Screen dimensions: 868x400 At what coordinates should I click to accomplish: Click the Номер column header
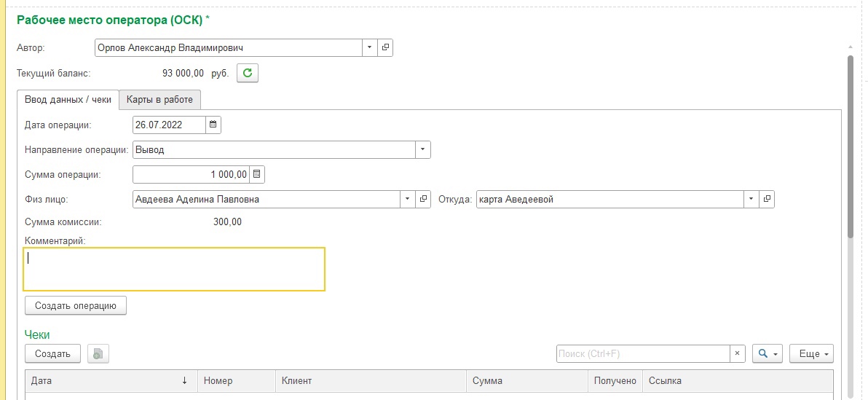point(237,380)
